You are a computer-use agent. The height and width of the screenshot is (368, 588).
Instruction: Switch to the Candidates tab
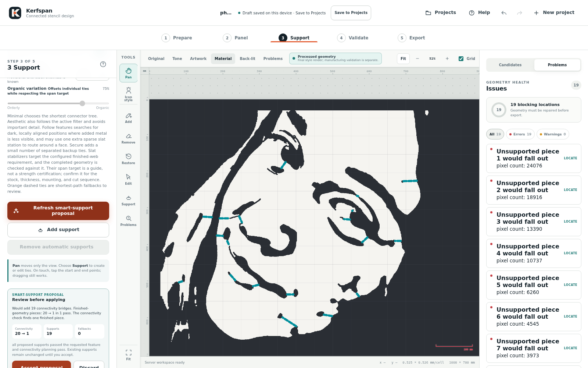(510, 65)
